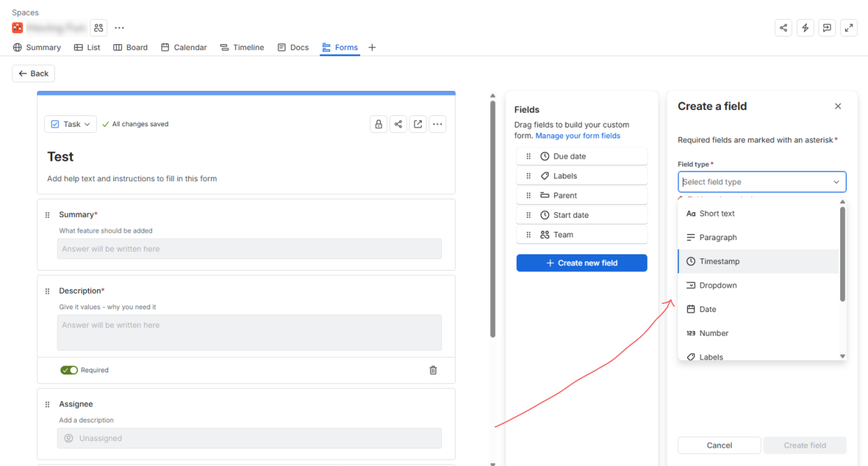The height and width of the screenshot is (466, 868).
Task: Click the form lock access icon
Action: coord(378,124)
